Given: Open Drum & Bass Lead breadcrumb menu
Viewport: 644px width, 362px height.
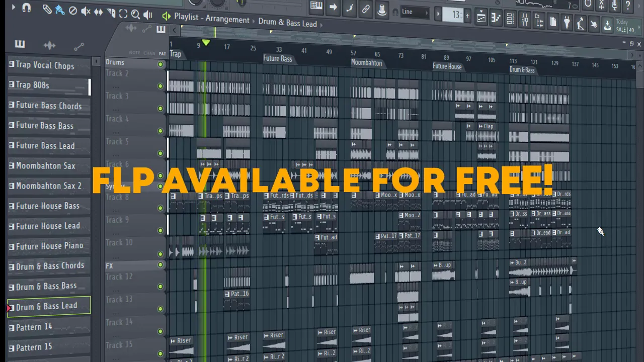Looking at the screenshot, I should 288,23.
